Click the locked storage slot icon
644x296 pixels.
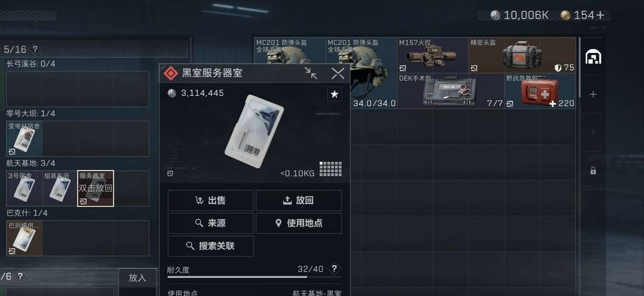pyautogui.click(x=593, y=170)
